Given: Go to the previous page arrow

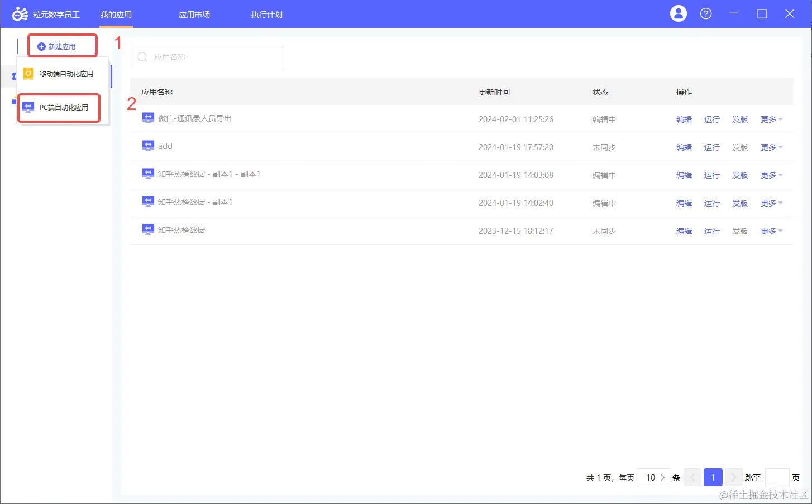Looking at the screenshot, I should click(692, 477).
